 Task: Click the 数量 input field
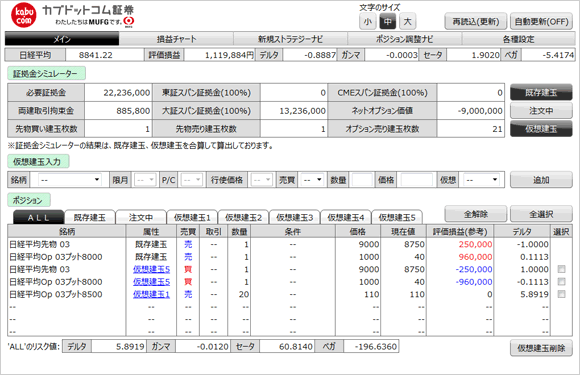click(x=362, y=180)
